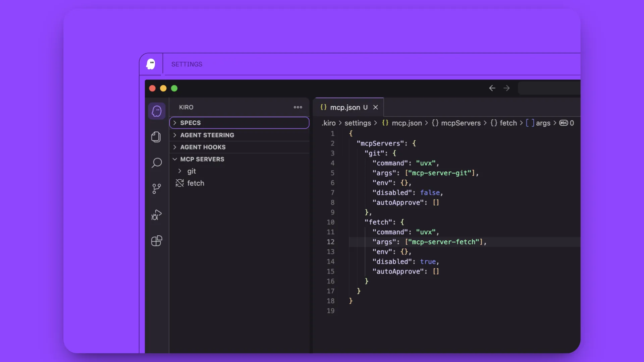Open the Extensions blocks icon
This screenshot has width=644, height=362.
(x=156, y=241)
